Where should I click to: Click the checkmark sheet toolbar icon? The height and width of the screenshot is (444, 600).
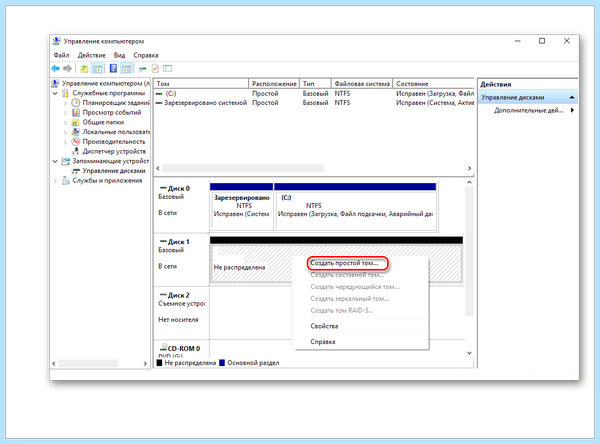click(155, 69)
